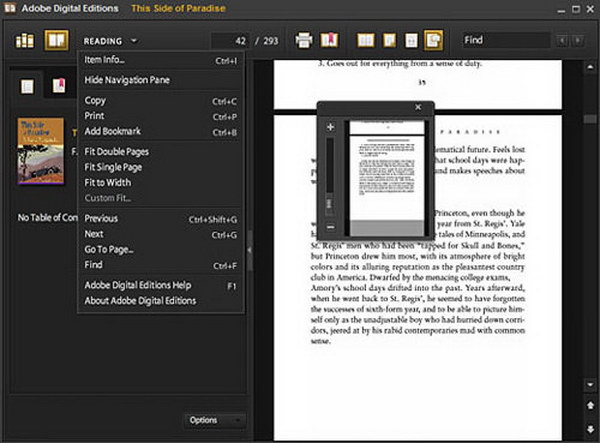Open the Bookmarks panel tab
The width and height of the screenshot is (600, 443).
click(x=59, y=86)
